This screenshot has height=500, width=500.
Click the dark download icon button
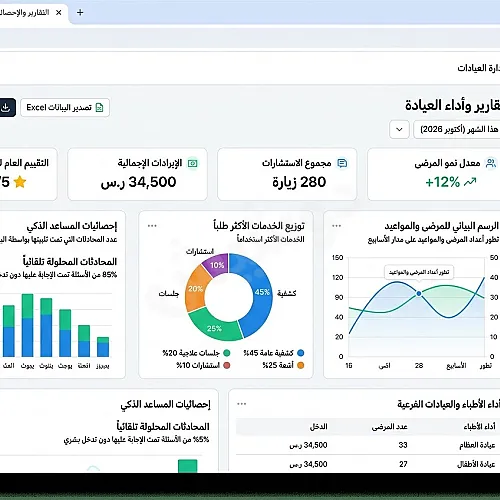click(x=7, y=107)
